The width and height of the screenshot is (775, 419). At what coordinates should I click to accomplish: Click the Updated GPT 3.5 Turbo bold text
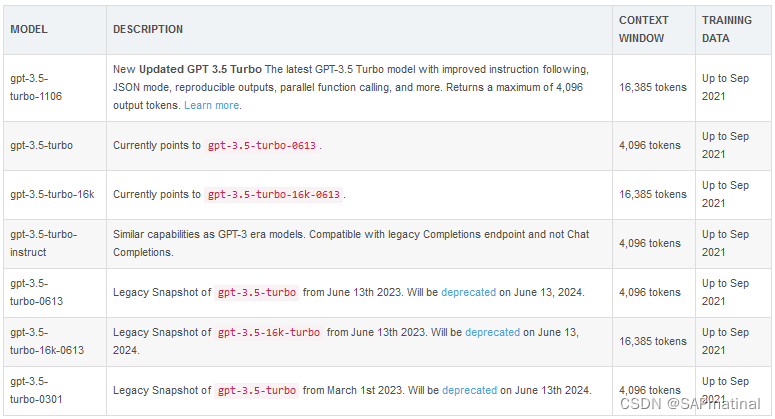200,69
